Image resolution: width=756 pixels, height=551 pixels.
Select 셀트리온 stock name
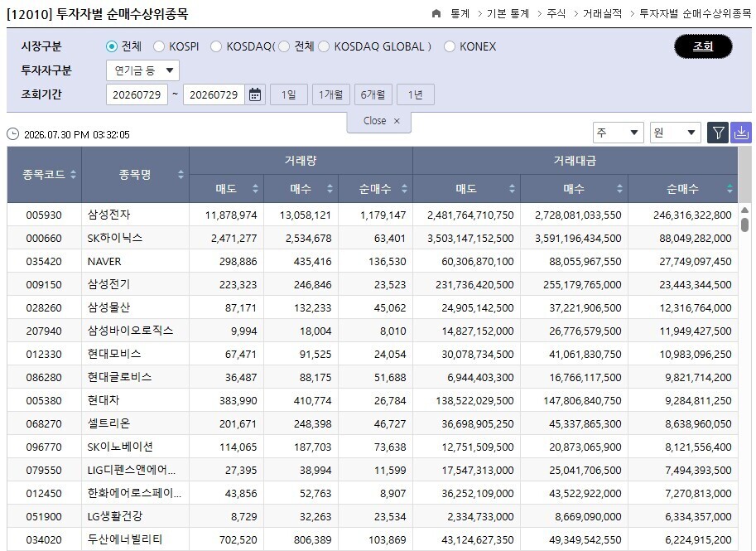tap(109, 423)
